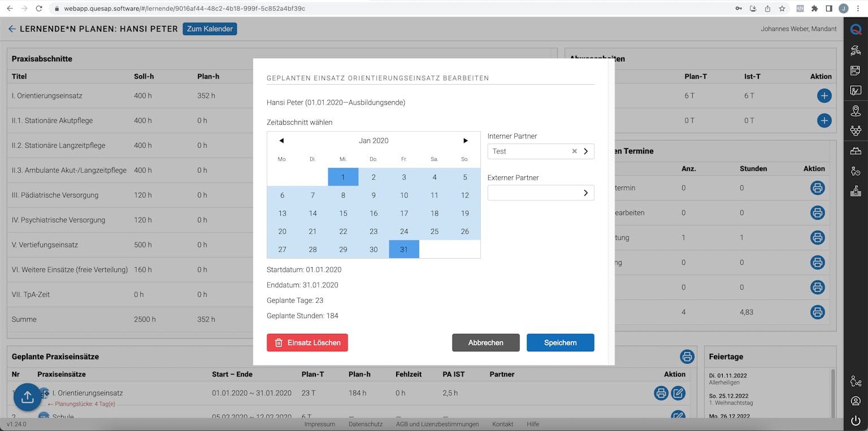The width and height of the screenshot is (868, 431).
Task: Go to next month with the right arrow
Action: click(x=465, y=140)
